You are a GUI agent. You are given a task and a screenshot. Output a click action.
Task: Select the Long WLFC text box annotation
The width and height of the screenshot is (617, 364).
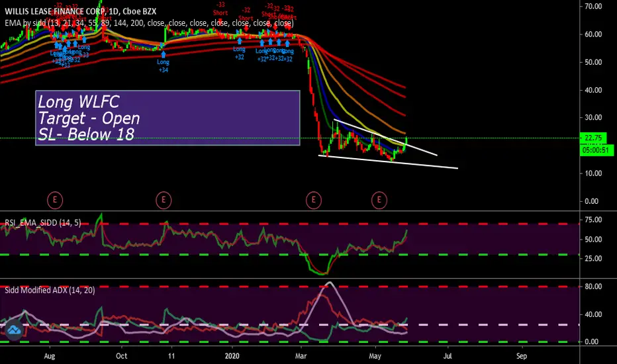(167, 118)
